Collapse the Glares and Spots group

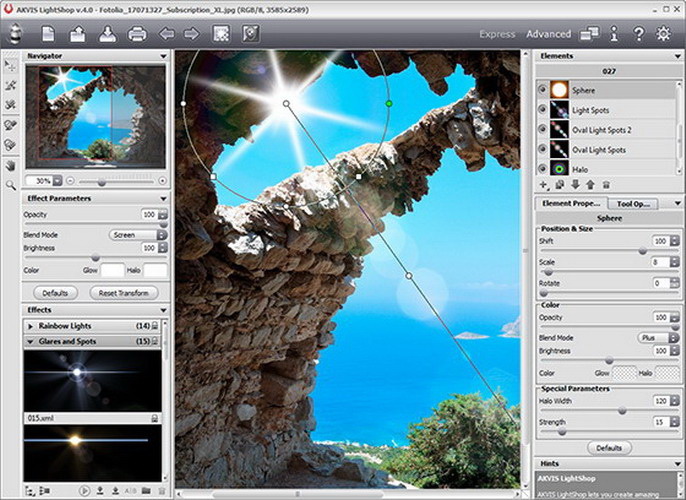pos(30,342)
